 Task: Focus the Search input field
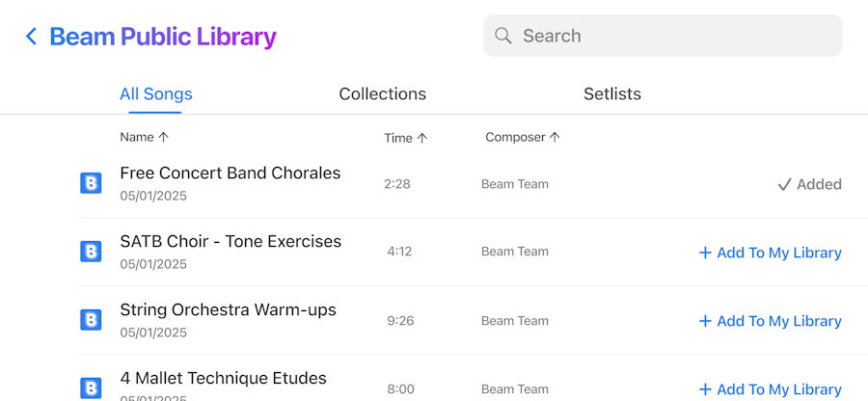(675, 36)
